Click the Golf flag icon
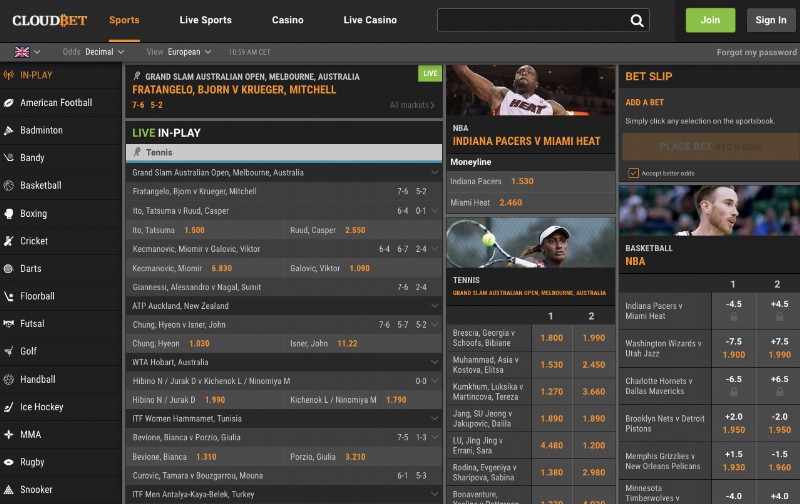This screenshot has width=800, height=504. tap(9, 351)
